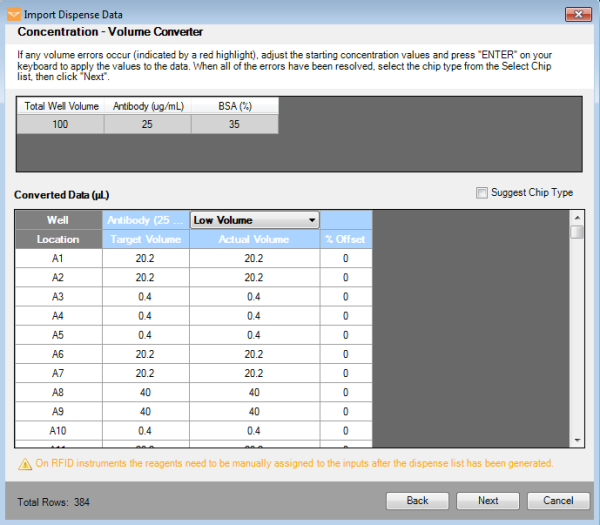Open the Low Volume chip dropdown
600x525 pixels.
(254, 220)
